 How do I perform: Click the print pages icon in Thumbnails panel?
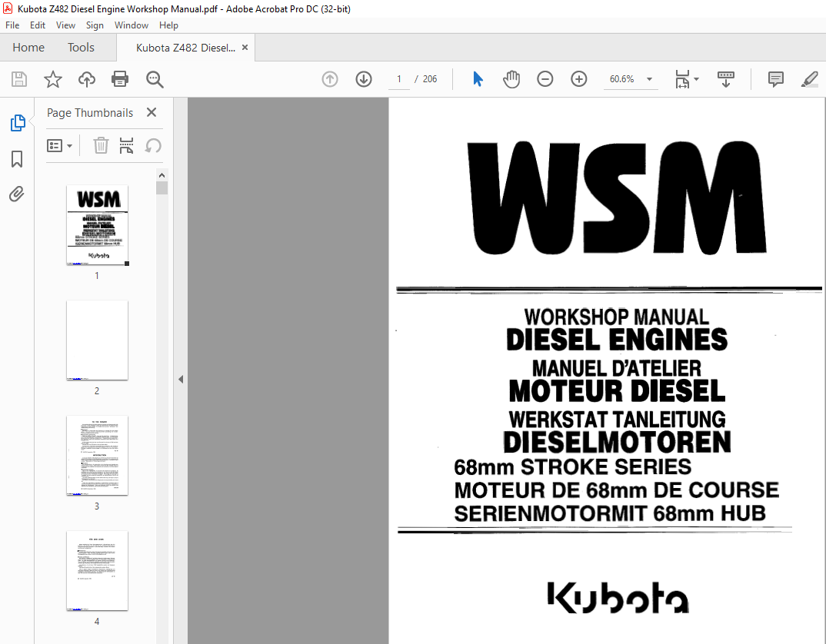[x=126, y=145]
